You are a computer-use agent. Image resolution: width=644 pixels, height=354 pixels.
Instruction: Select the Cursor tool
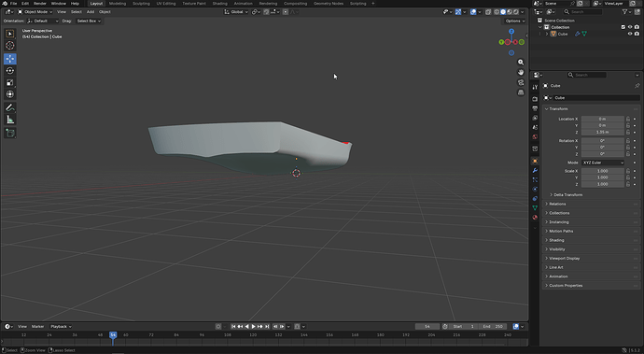[10, 46]
